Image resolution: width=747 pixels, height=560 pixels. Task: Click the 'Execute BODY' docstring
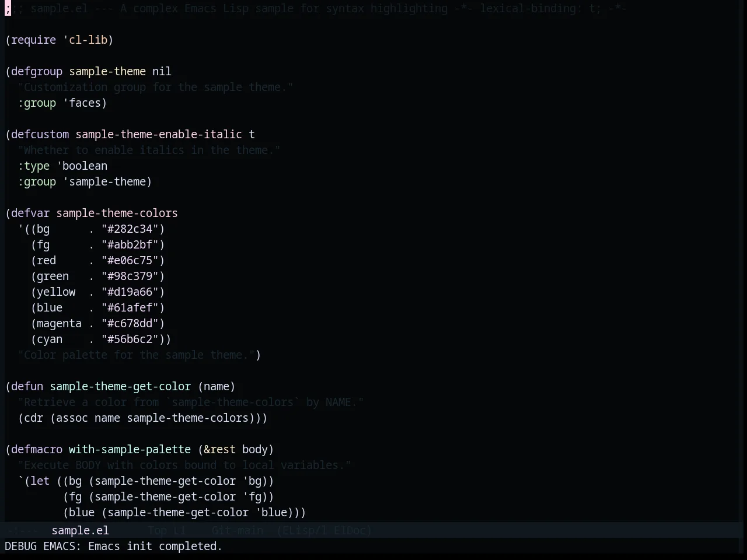tap(184, 465)
